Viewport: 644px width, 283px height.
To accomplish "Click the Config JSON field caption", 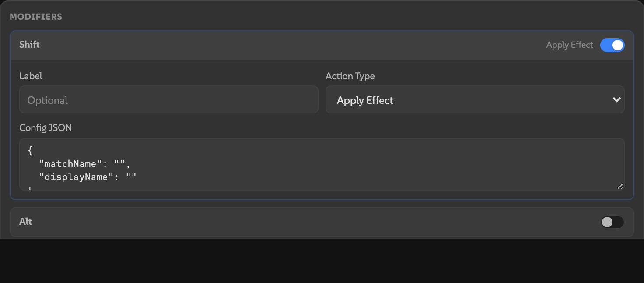I will [45, 127].
